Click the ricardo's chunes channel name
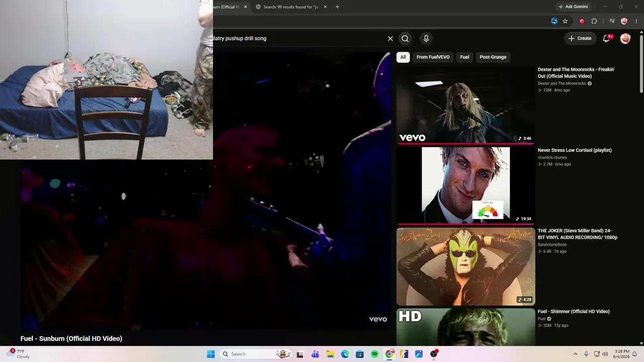Viewport: 644px width, 362px height. [x=552, y=157]
